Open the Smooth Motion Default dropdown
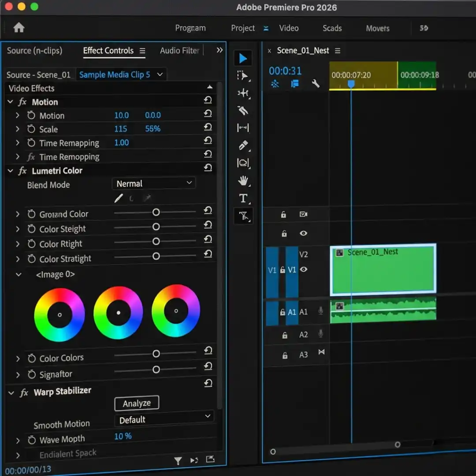The width and height of the screenshot is (476, 476). pyautogui.click(x=164, y=419)
